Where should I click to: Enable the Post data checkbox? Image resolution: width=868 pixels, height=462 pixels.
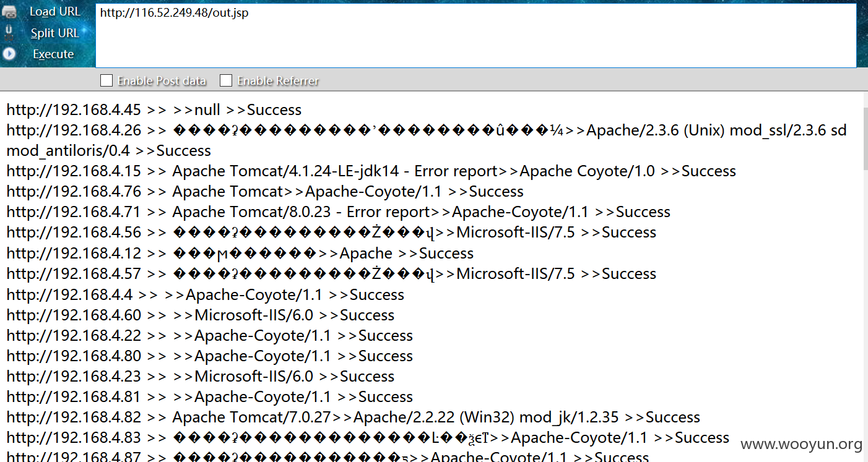[x=106, y=80]
